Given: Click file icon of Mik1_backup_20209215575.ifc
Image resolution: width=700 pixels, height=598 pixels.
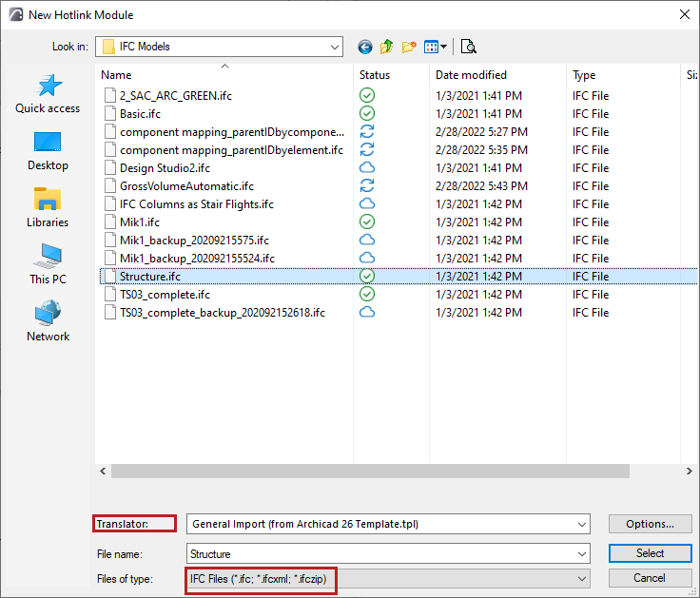Looking at the screenshot, I should point(109,241).
